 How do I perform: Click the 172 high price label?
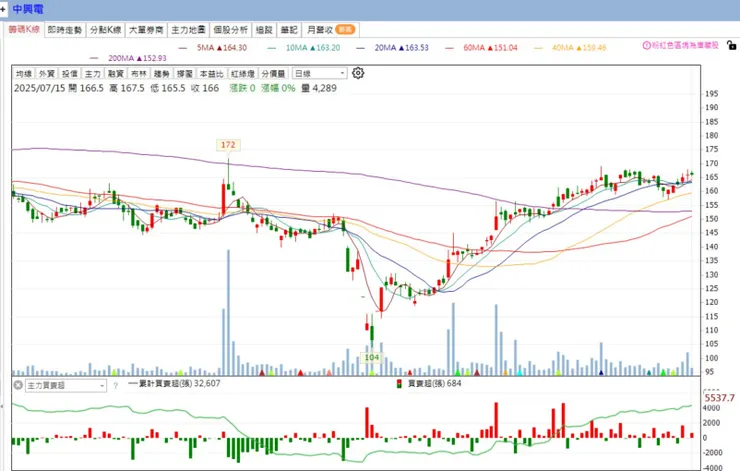tap(228, 145)
